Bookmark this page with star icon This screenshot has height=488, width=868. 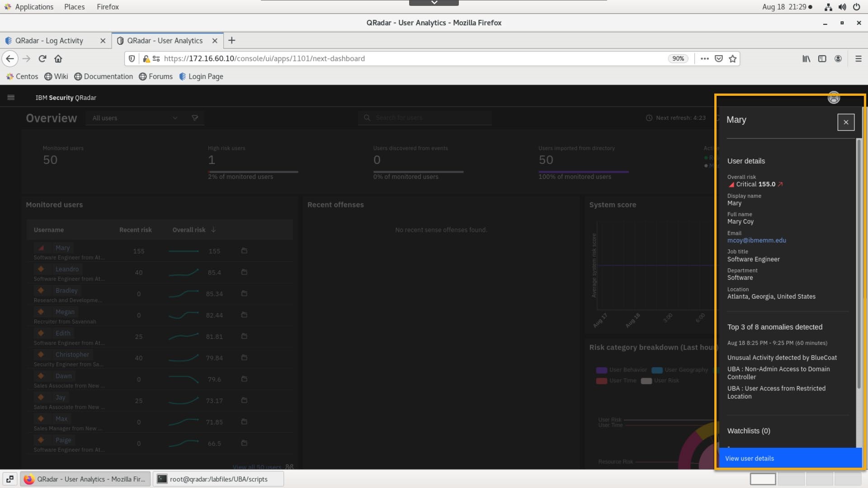pos(733,59)
